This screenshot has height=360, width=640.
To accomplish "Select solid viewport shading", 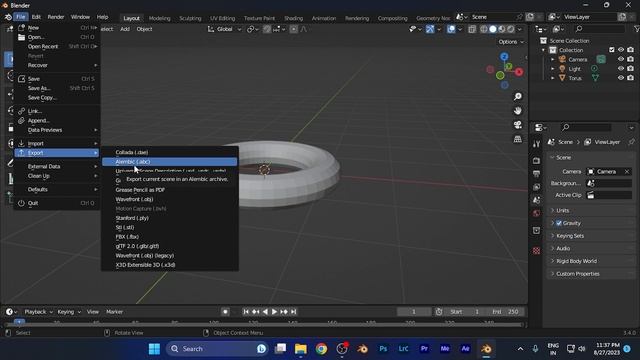I will click(x=493, y=29).
